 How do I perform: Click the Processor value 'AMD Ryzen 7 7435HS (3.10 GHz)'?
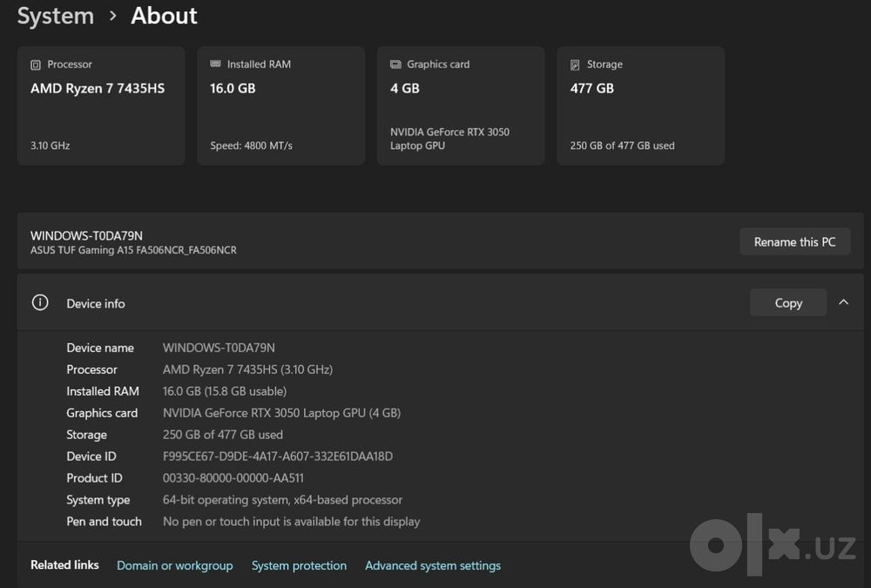(x=247, y=369)
